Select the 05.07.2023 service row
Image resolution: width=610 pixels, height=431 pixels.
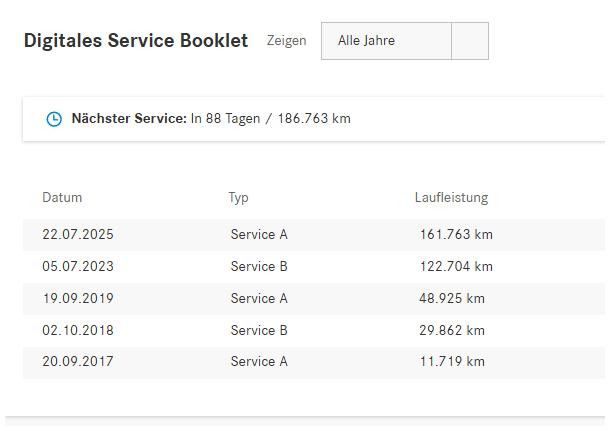click(314, 266)
